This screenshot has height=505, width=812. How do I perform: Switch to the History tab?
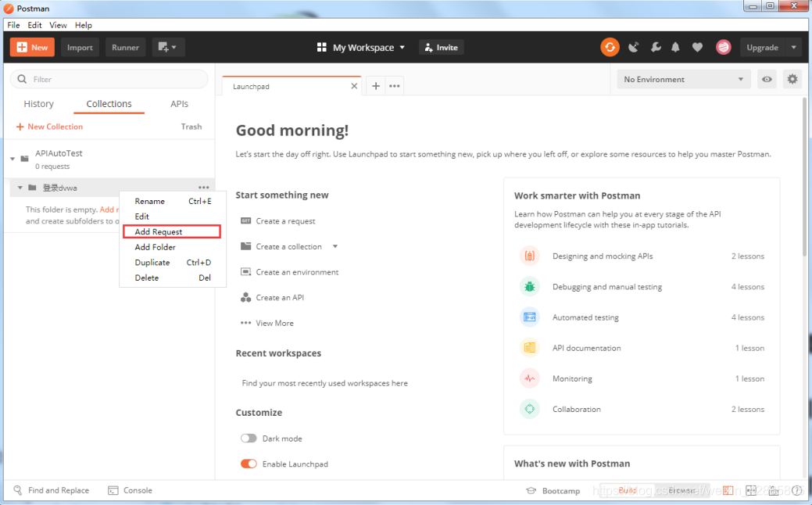pos(39,104)
